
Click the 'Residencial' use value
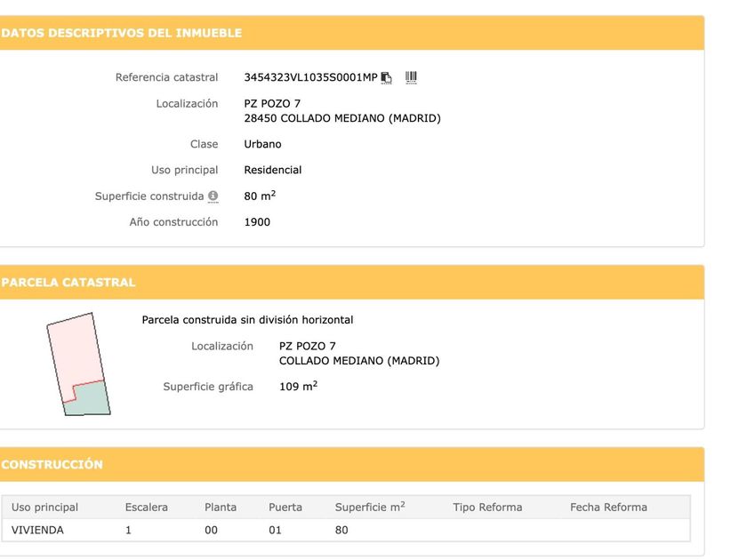point(272,170)
